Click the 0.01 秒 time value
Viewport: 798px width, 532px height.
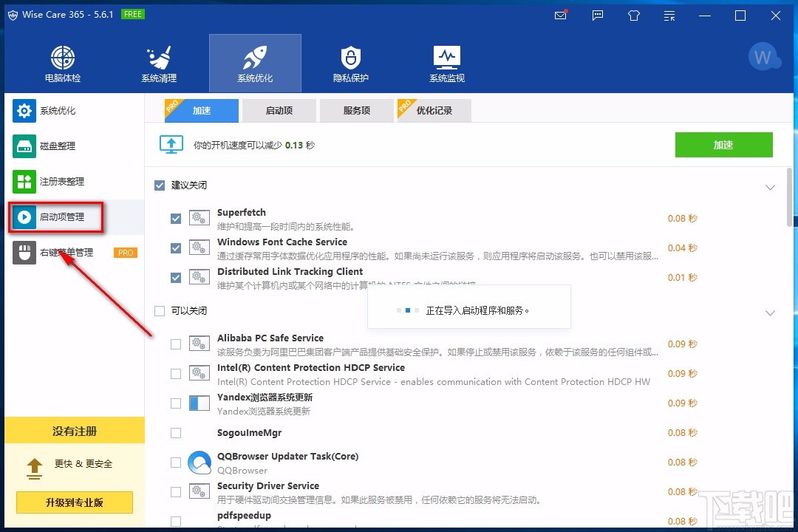click(x=683, y=278)
